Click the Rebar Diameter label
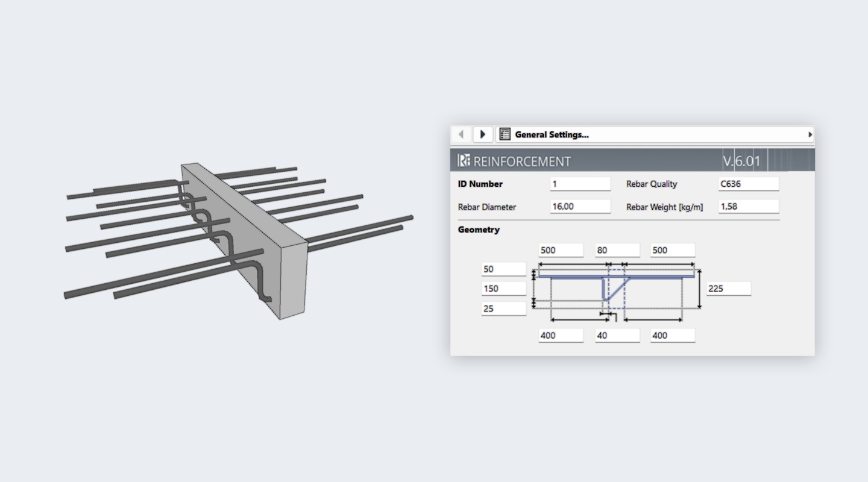 pyautogui.click(x=487, y=207)
